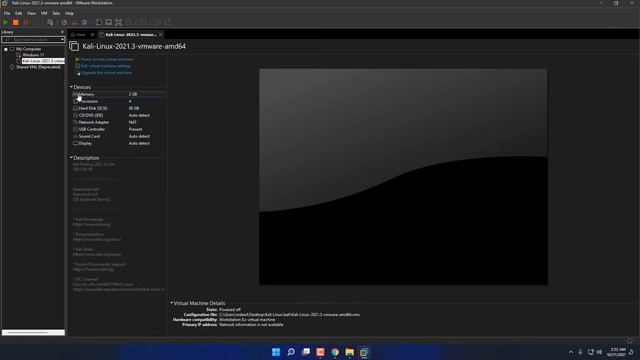Click the USB Controller device icon
The width and height of the screenshot is (640, 360).
pos(76,129)
